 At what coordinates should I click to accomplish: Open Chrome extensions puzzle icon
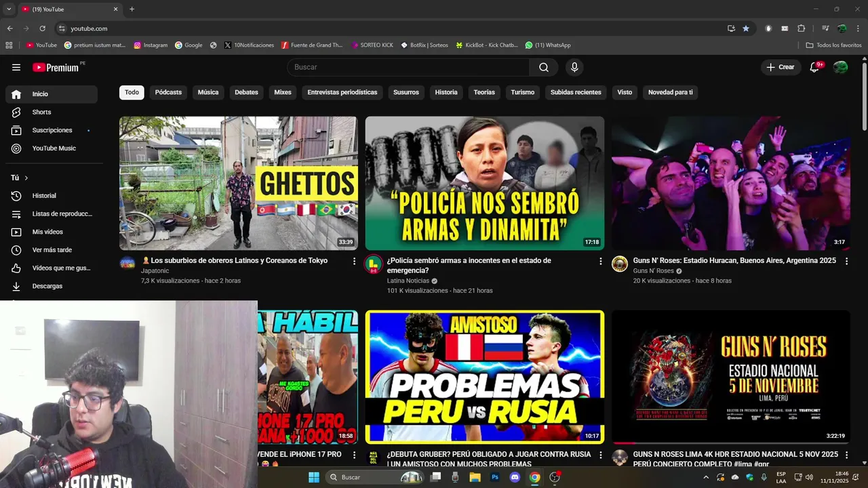point(801,28)
